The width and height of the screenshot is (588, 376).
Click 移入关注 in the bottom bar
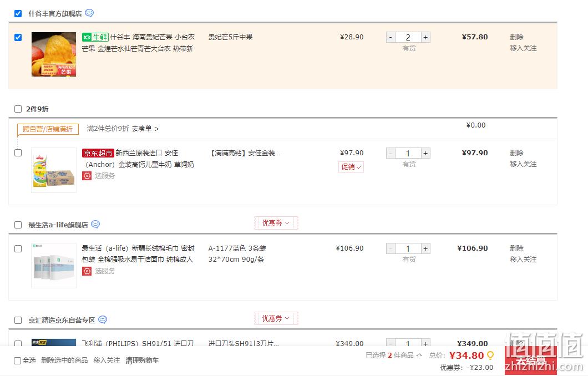[107, 360]
